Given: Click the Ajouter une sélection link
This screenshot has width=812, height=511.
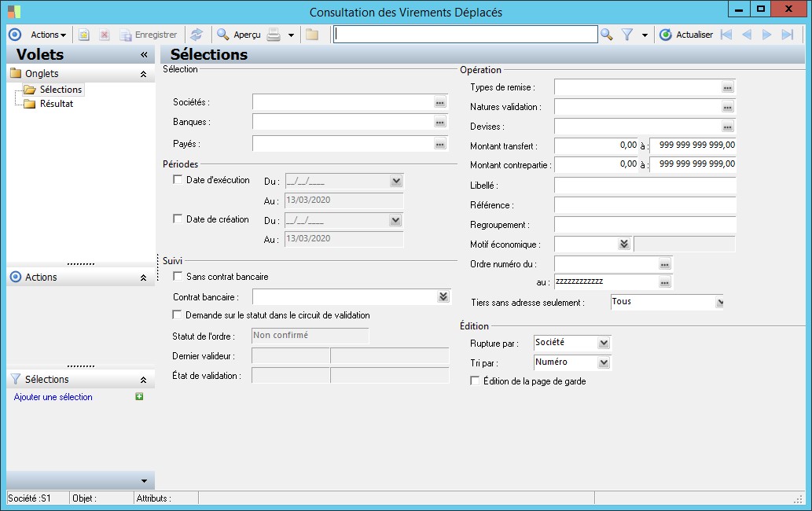Looking at the screenshot, I should tap(53, 397).
